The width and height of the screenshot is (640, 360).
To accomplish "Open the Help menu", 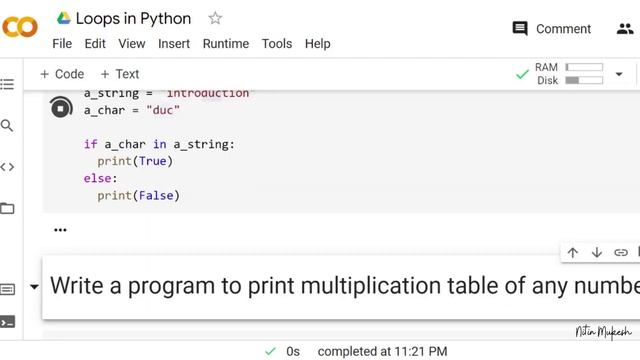I will [318, 44].
